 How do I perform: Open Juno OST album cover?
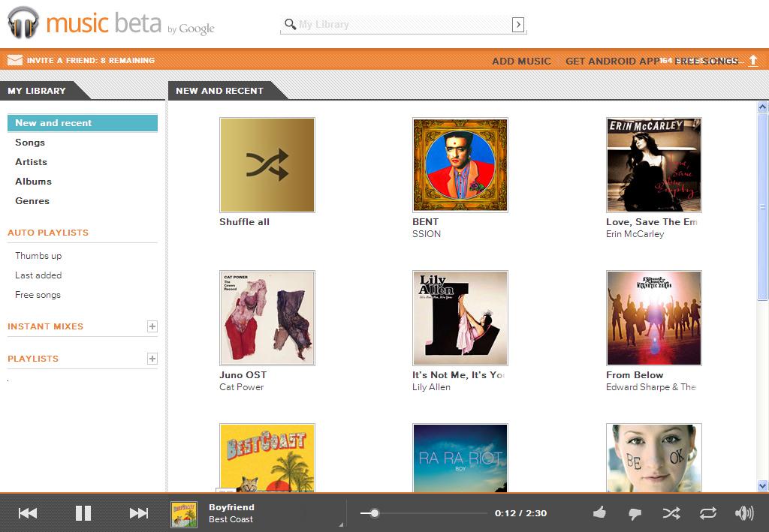[267, 318]
